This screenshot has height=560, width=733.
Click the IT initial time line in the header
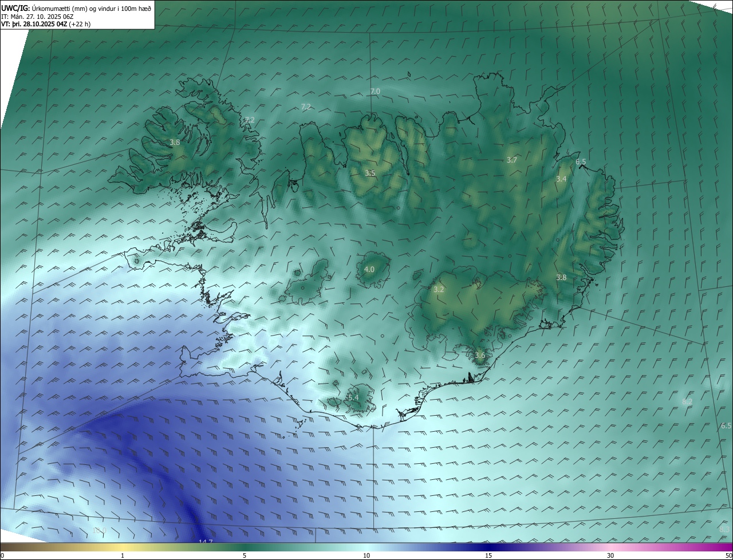(x=38, y=17)
